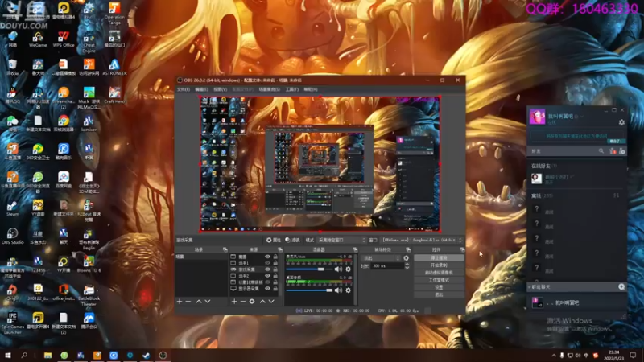Select Cheat Engine desktop icon
The width and height of the screenshot is (644, 362).
pos(89,43)
